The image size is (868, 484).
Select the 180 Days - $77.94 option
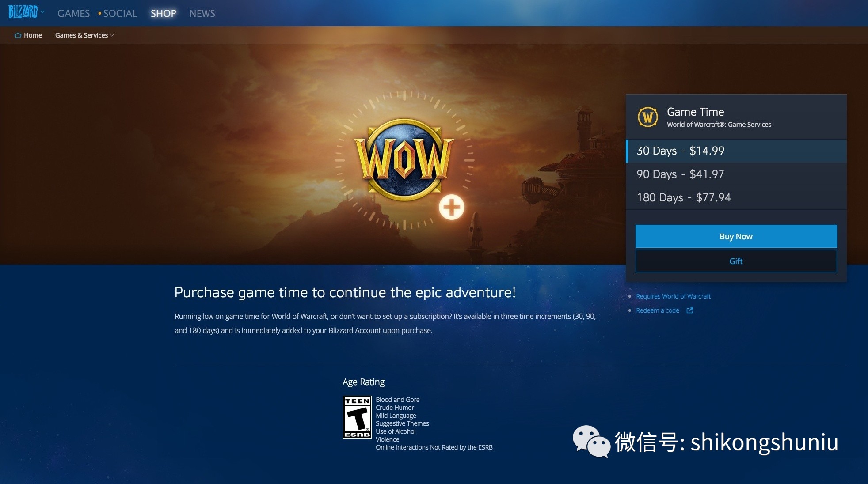point(736,198)
